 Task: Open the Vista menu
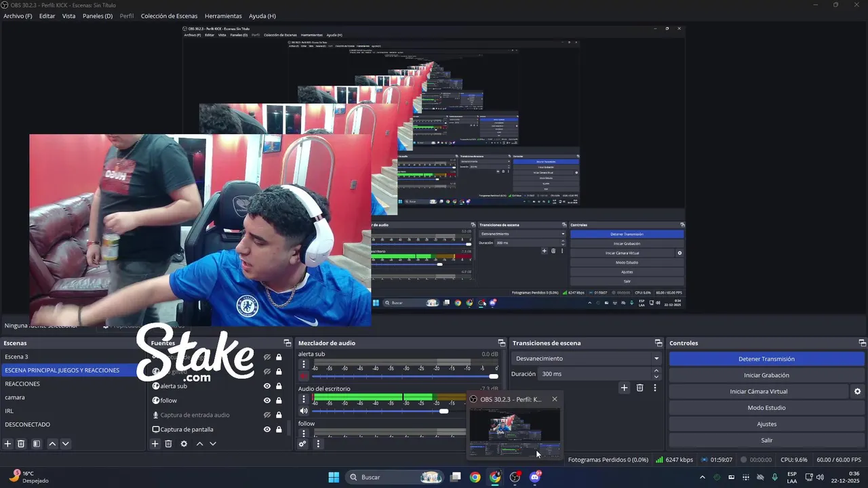click(68, 16)
